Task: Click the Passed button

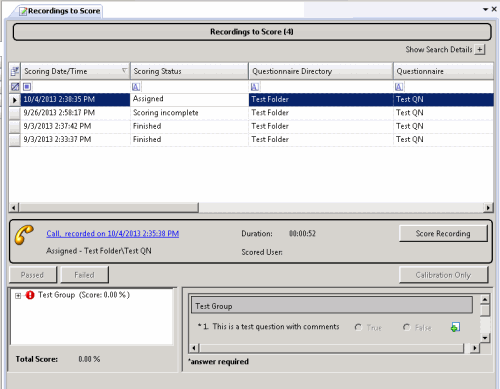Action: tap(32, 275)
